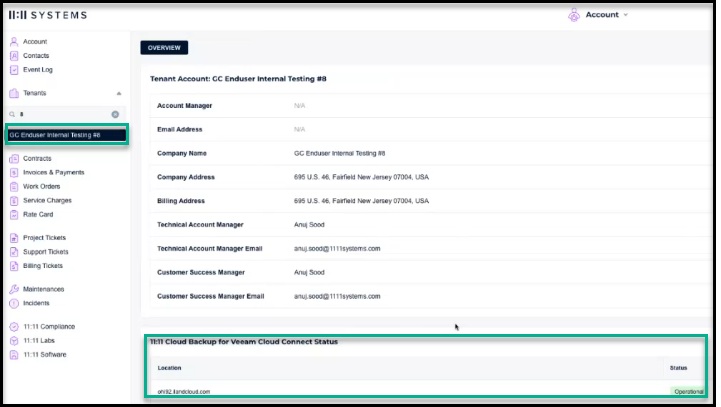Go to 11:11 Software page

pos(45,355)
